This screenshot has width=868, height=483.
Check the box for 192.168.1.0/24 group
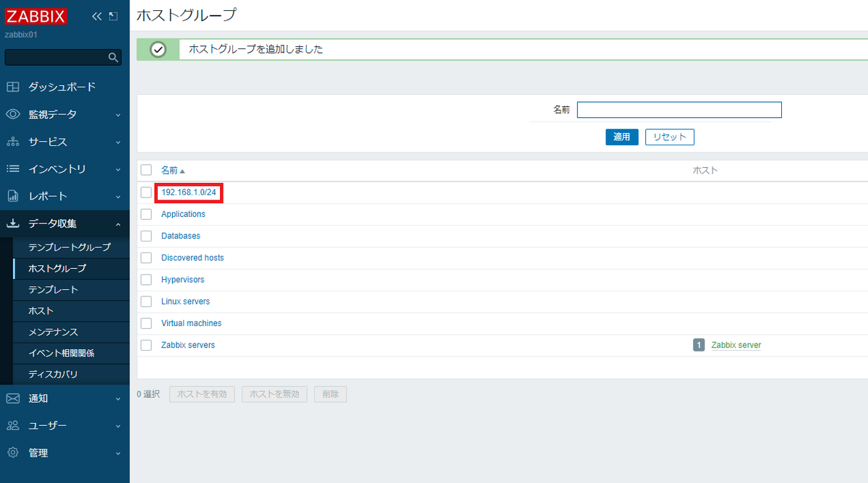[x=146, y=192]
